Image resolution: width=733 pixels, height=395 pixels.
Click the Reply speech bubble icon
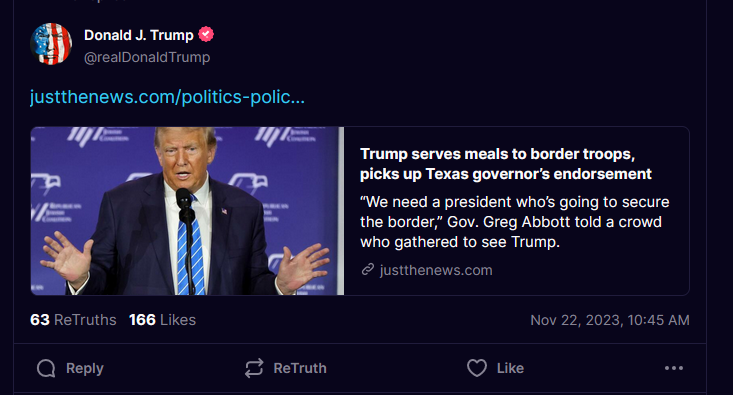pyautogui.click(x=46, y=368)
